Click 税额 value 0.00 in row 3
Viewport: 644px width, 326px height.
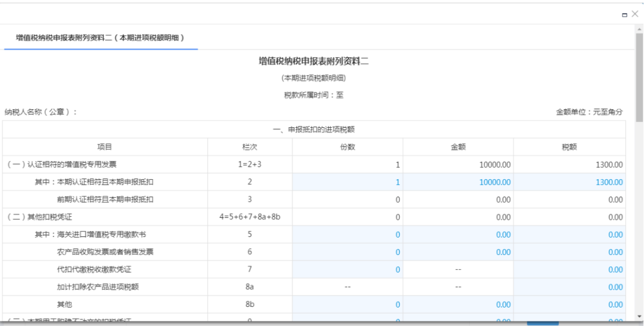point(615,200)
